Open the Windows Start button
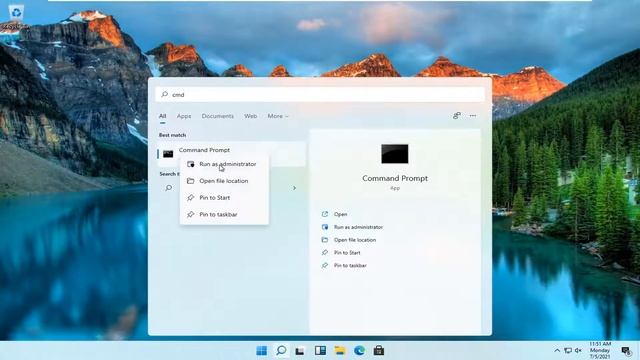 tap(262, 351)
